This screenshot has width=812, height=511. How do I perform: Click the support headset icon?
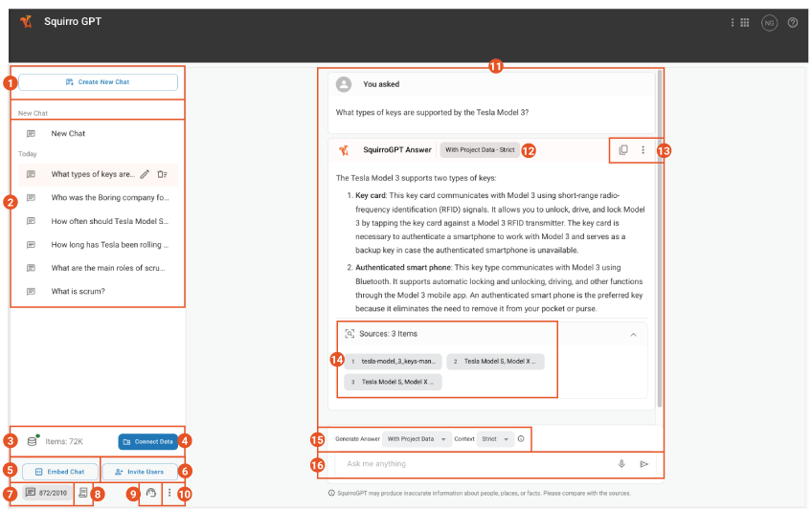pyautogui.click(x=150, y=493)
